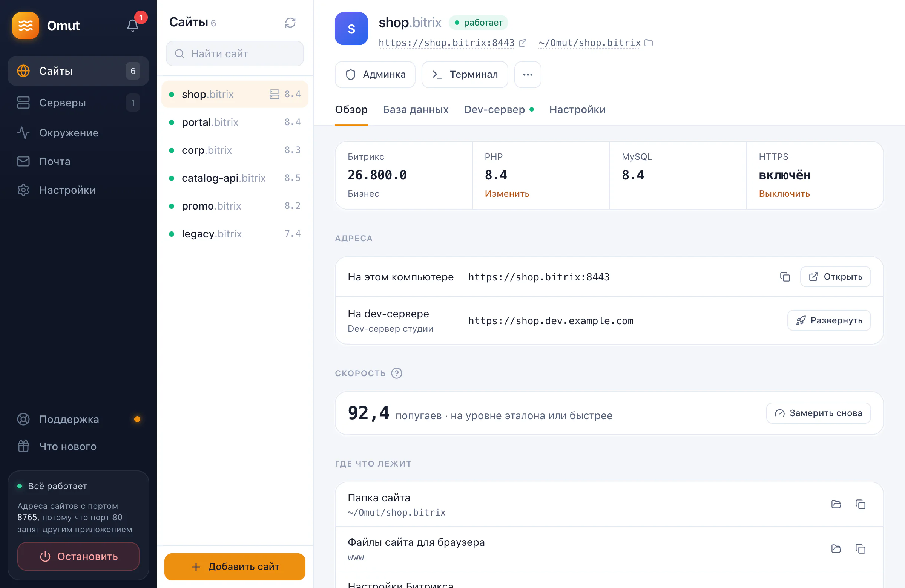Click the Админка button
This screenshot has width=905, height=588.
click(375, 75)
